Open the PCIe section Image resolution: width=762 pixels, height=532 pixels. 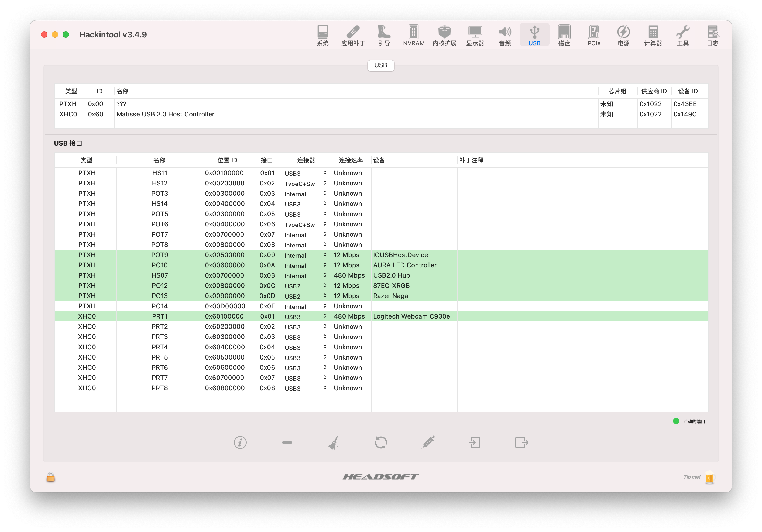(594, 35)
